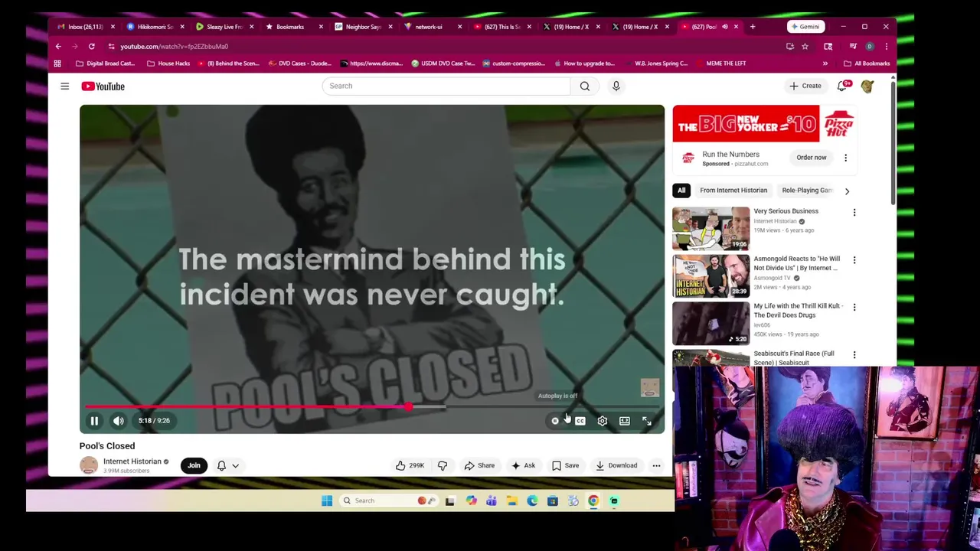
Task: Open the Pizza Hut ad options menu
Action: 845,158
